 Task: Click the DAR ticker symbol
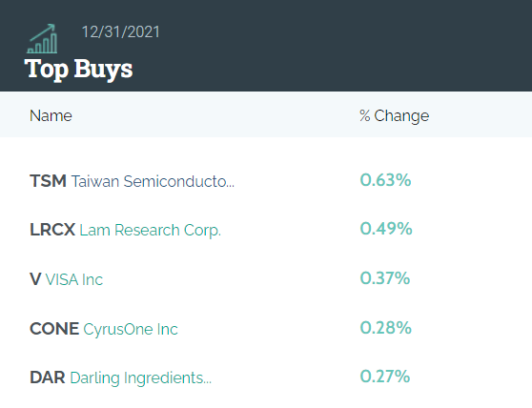click(48, 377)
